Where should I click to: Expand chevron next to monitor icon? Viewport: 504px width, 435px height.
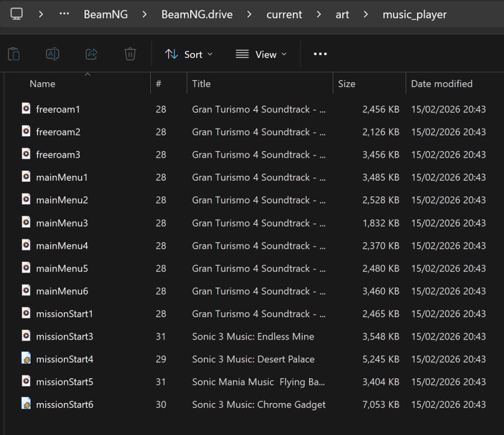pos(41,14)
